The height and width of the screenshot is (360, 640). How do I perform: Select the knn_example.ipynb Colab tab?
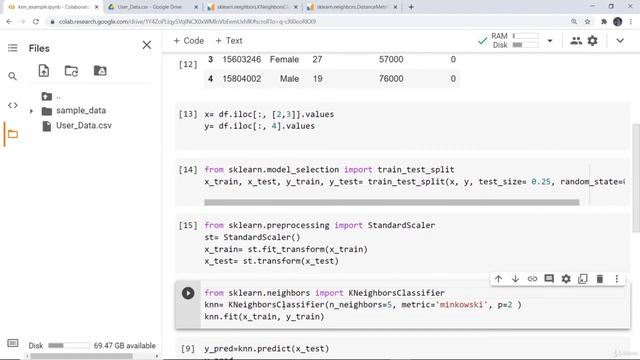click(52, 7)
